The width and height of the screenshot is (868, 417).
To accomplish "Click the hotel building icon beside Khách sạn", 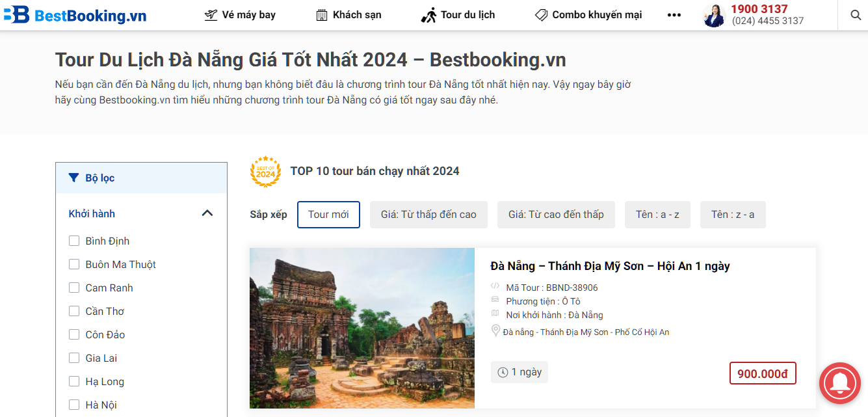I will (x=322, y=15).
